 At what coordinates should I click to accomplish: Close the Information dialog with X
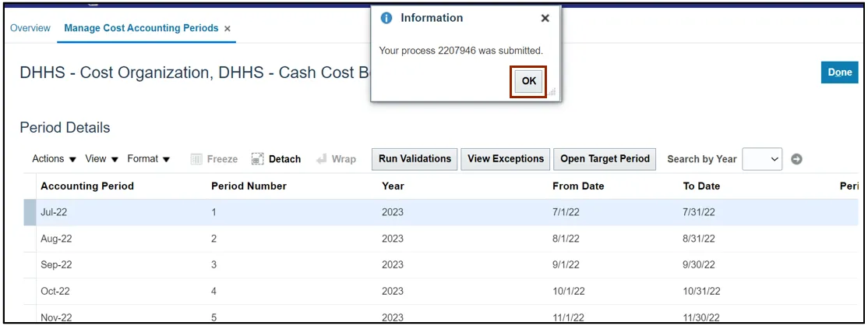coord(545,18)
